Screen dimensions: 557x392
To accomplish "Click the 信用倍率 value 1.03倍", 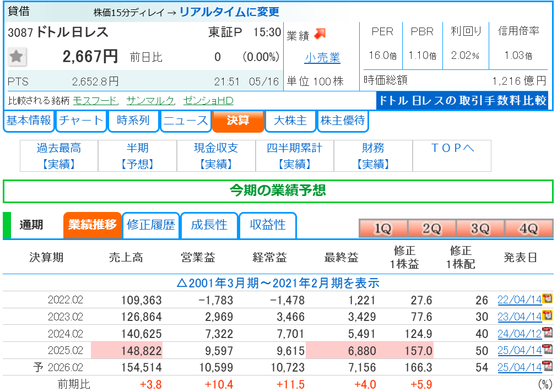I will tap(518, 56).
